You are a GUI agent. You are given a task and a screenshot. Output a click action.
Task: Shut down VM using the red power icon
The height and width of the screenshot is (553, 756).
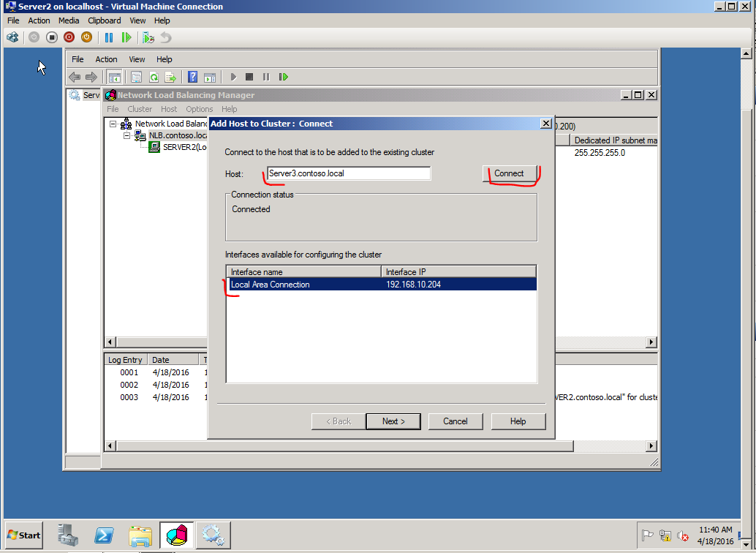(69, 37)
